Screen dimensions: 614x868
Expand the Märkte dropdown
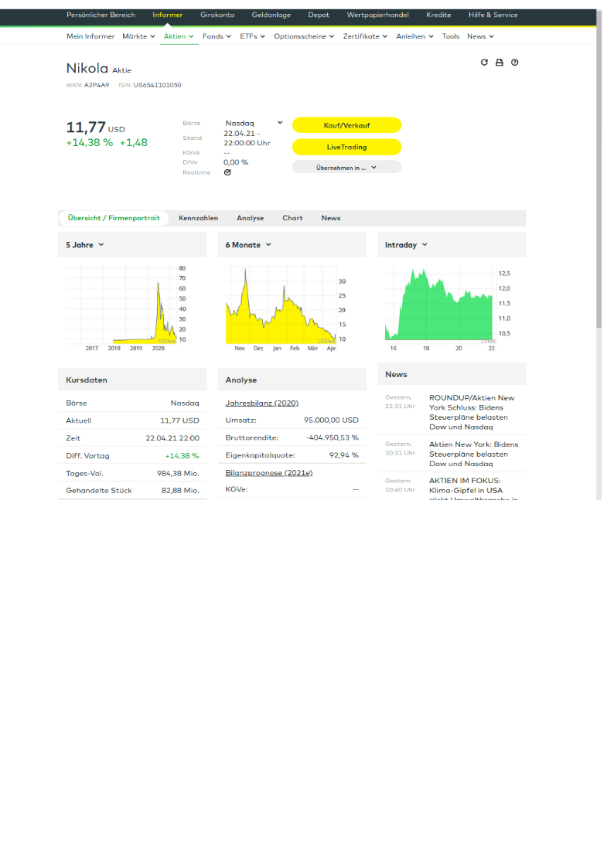pyautogui.click(x=139, y=36)
